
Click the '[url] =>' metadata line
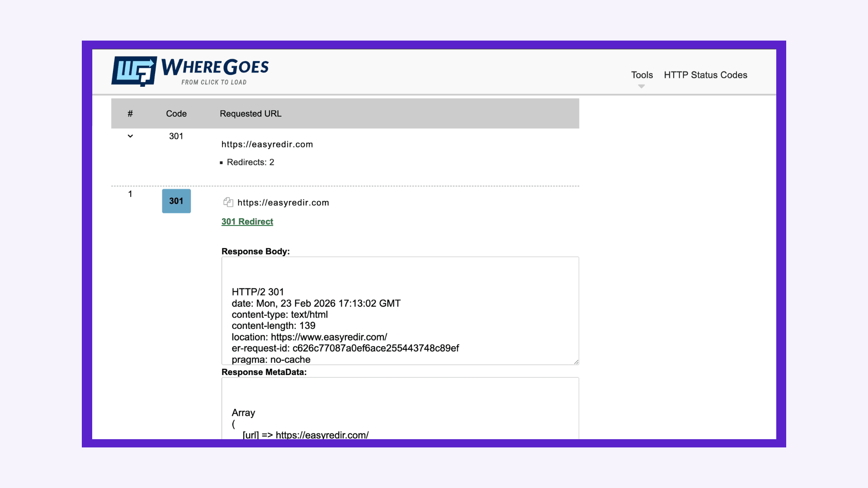(x=305, y=435)
